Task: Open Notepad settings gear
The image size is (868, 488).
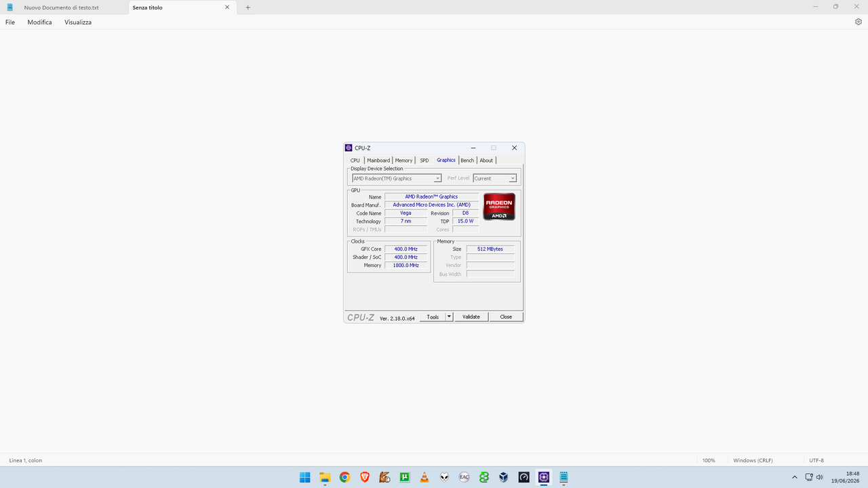Action: [859, 22]
